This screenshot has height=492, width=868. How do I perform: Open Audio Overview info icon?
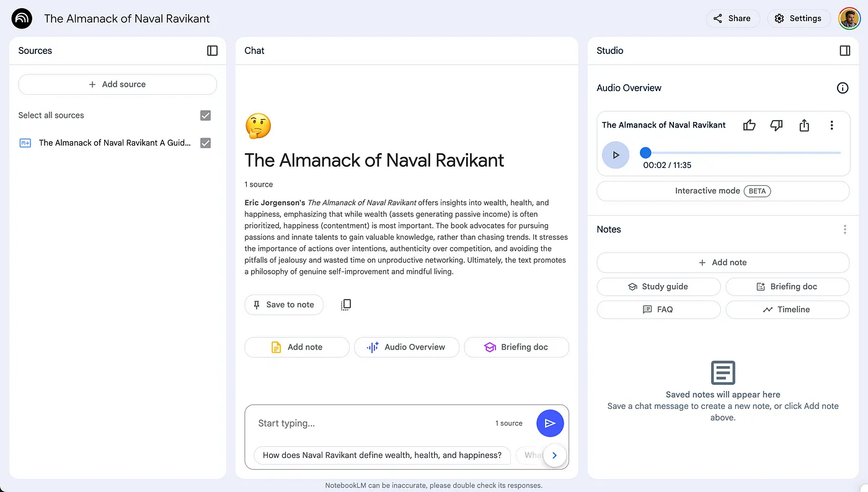click(x=843, y=88)
